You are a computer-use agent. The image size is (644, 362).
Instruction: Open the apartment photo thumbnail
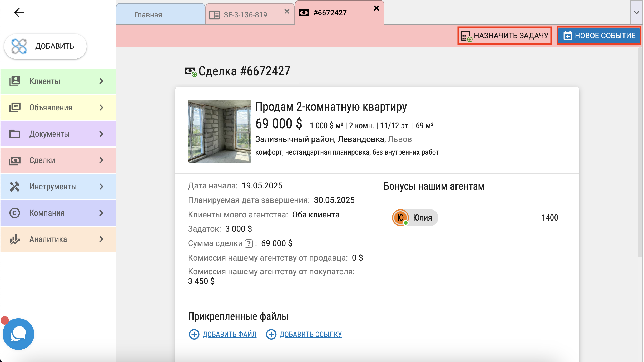(x=220, y=131)
